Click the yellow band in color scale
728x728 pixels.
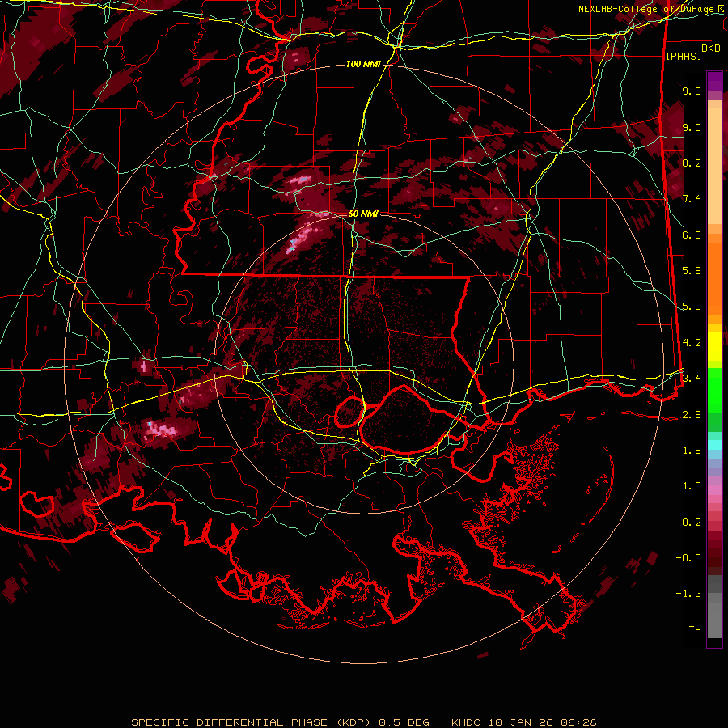(x=714, y=346)
